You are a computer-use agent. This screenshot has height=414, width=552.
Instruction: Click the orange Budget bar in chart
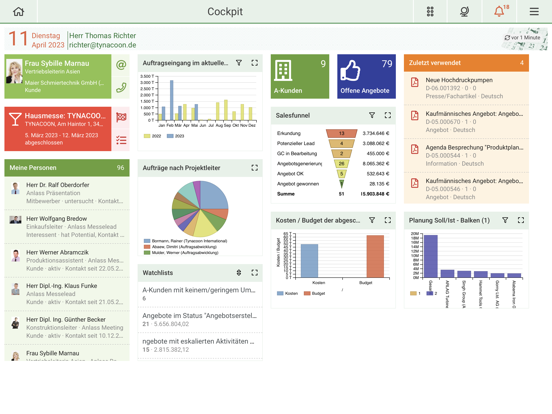tap(375, 256)
